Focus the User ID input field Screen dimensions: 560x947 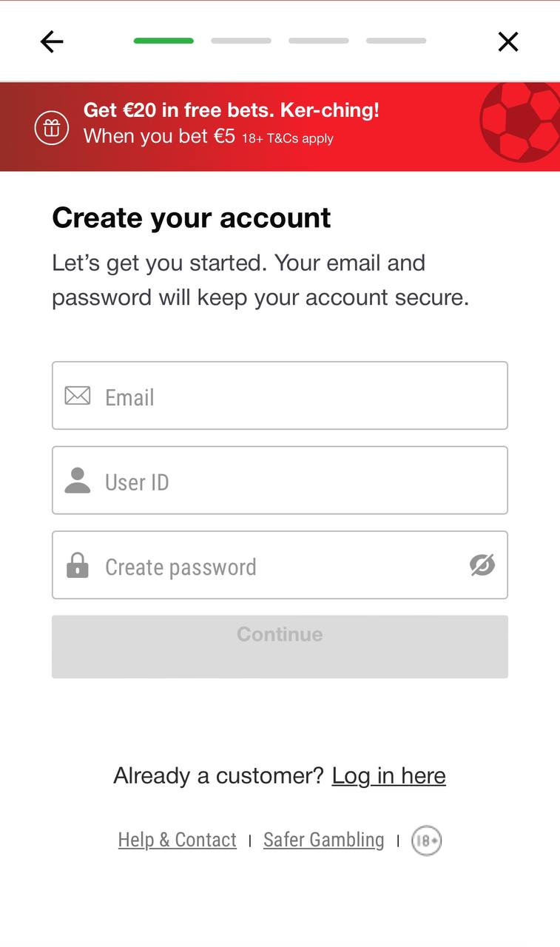[x=280, y=480]
